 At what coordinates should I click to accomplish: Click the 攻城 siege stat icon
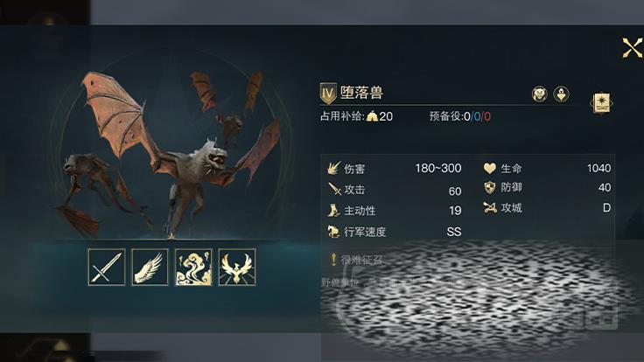click(490, 208)
